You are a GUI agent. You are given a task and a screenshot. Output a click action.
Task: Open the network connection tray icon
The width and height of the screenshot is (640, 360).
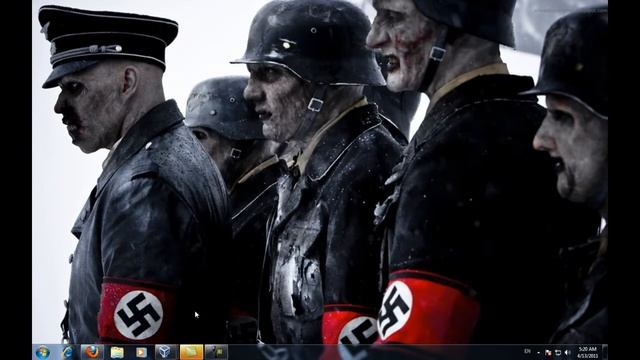pos(558,352)
